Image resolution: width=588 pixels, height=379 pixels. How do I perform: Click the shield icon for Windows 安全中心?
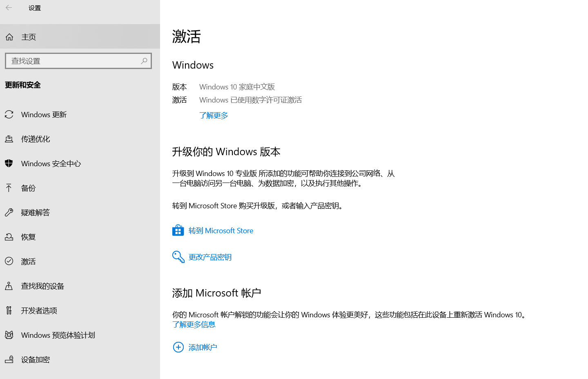coord(9,163)
